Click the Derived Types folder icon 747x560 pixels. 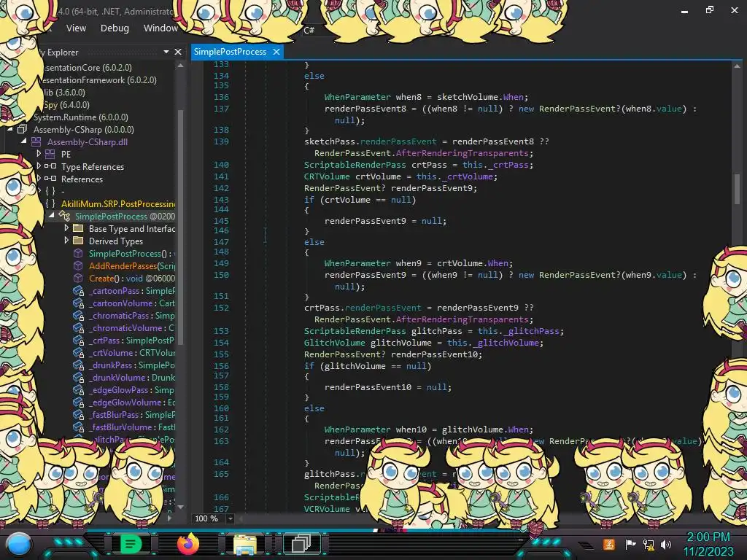click(78, 241)
